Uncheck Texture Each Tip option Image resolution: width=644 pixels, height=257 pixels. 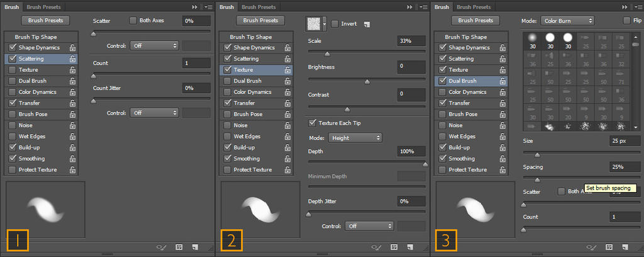pos(312,123)
